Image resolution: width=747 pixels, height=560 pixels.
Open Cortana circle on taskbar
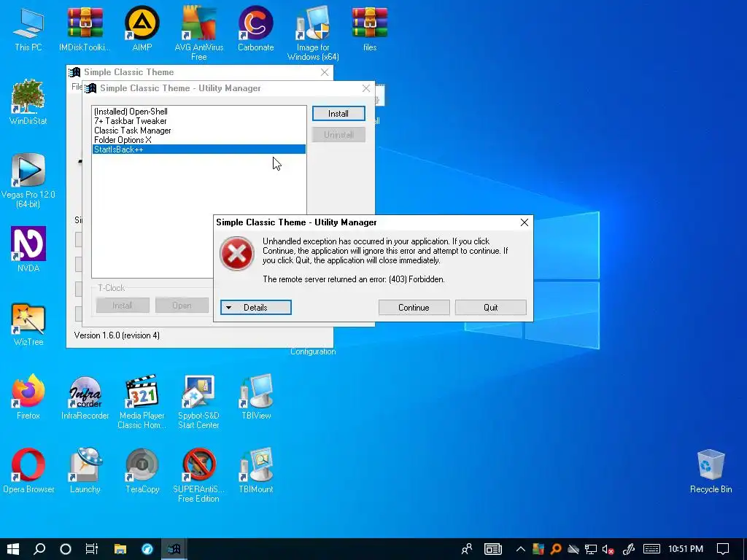(x=66, y=549)
